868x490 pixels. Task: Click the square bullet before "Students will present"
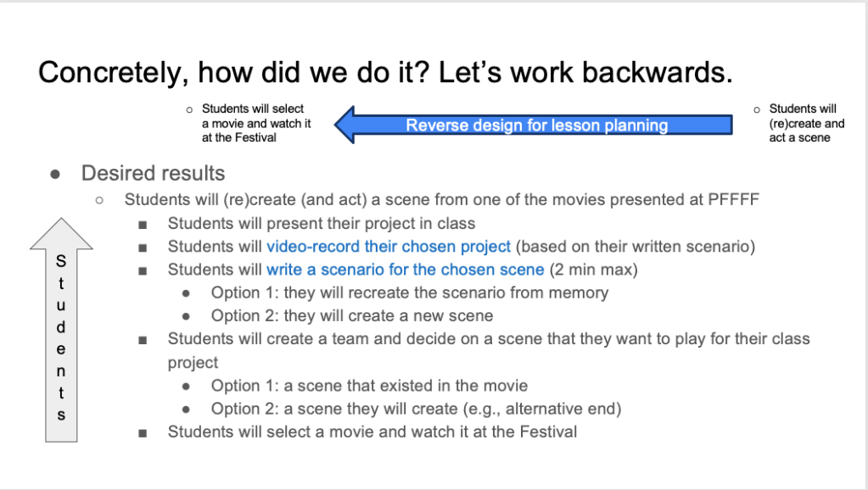pyautogui.click(x=143, y=225)
